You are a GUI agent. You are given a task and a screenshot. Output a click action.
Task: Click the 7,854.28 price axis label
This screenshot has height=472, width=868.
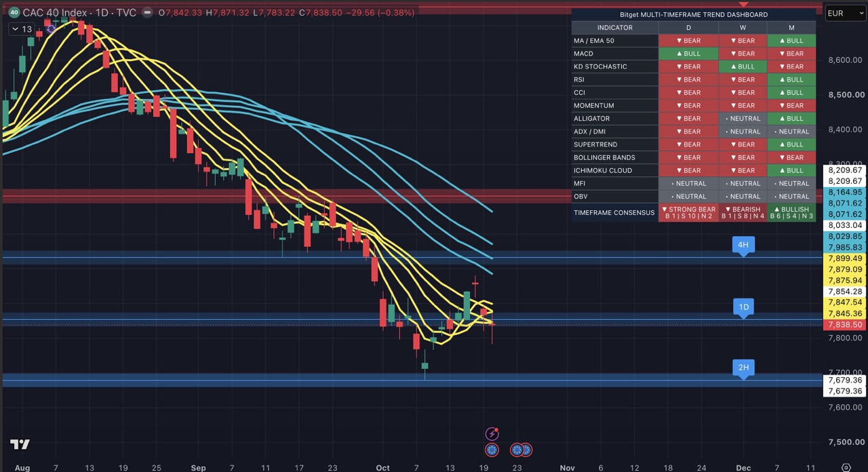[x=845, y=292]
